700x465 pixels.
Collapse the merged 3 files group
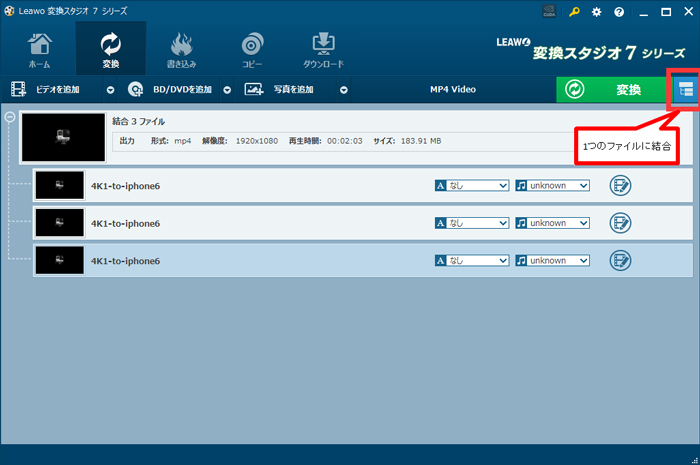[x=9, y=117]
